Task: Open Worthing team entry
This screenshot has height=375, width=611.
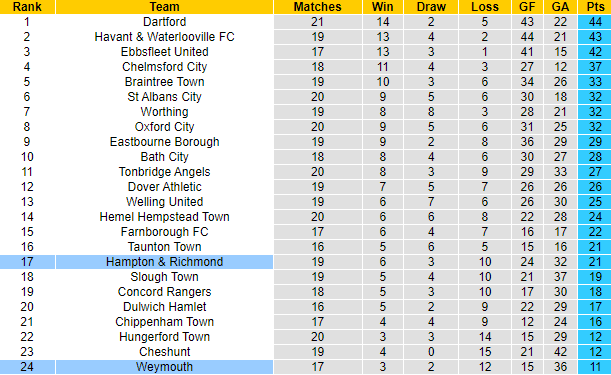Action: pos(164,112)
